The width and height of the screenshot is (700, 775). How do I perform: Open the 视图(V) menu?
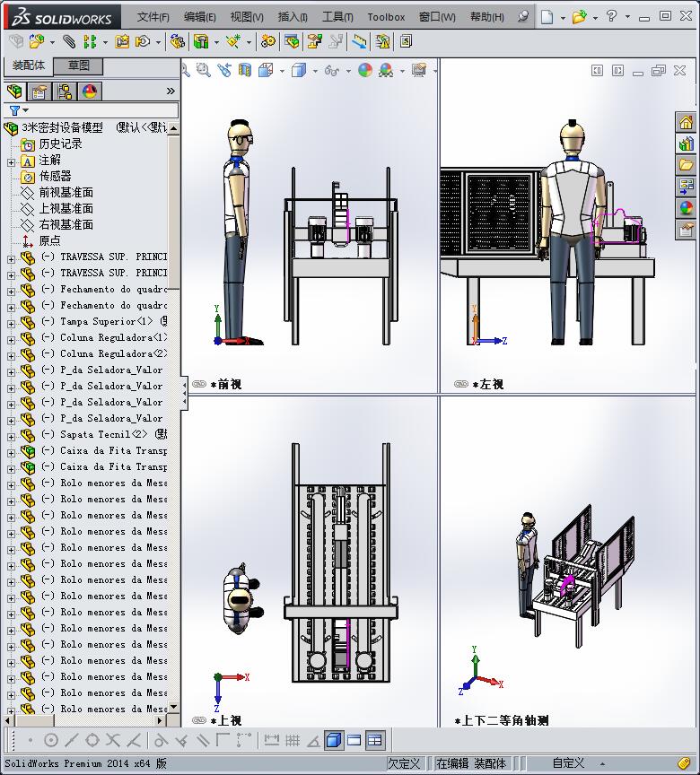click(247, 17)
